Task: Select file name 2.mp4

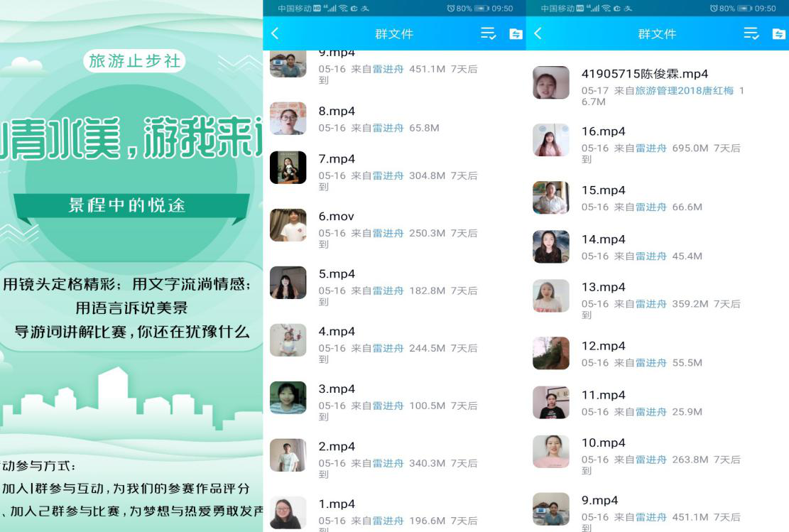Action: pos(337,447)
